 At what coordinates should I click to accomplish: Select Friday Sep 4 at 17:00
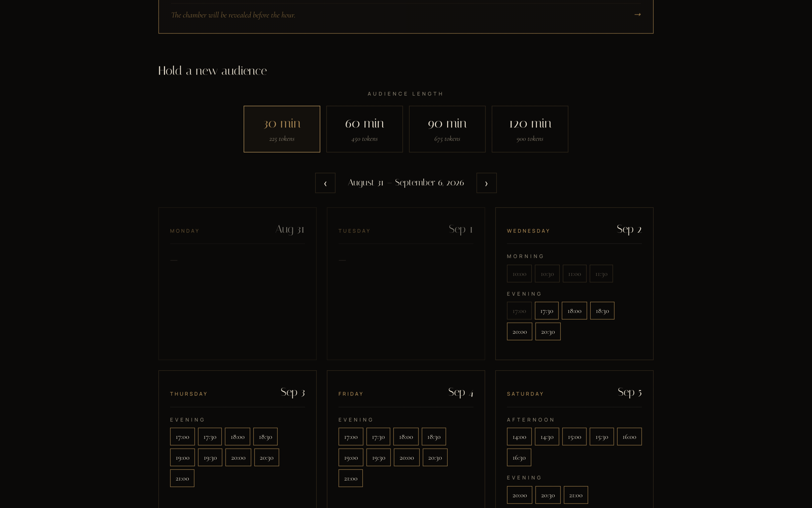tap(351, 437)
